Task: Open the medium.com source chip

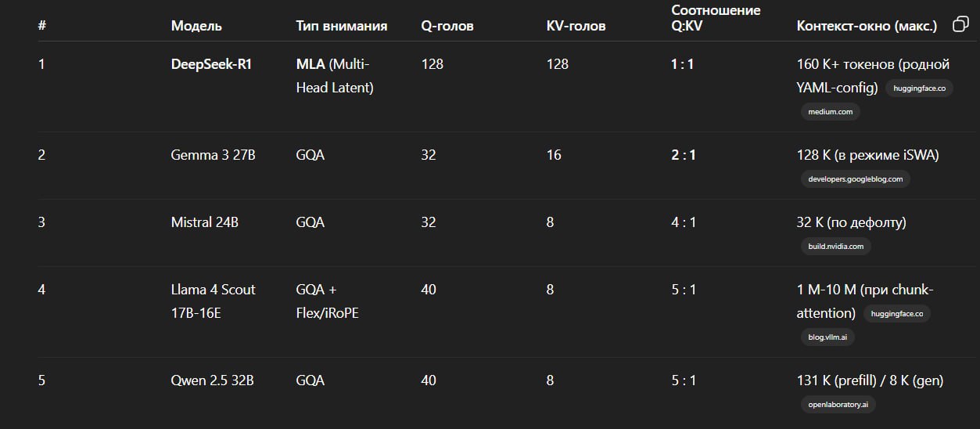Action: tap(831, 111)
